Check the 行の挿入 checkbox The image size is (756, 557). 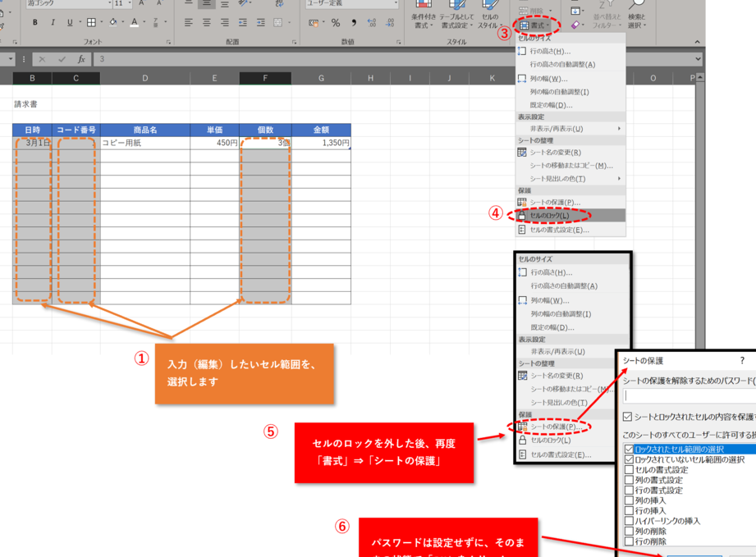click(x=629, y=511)
